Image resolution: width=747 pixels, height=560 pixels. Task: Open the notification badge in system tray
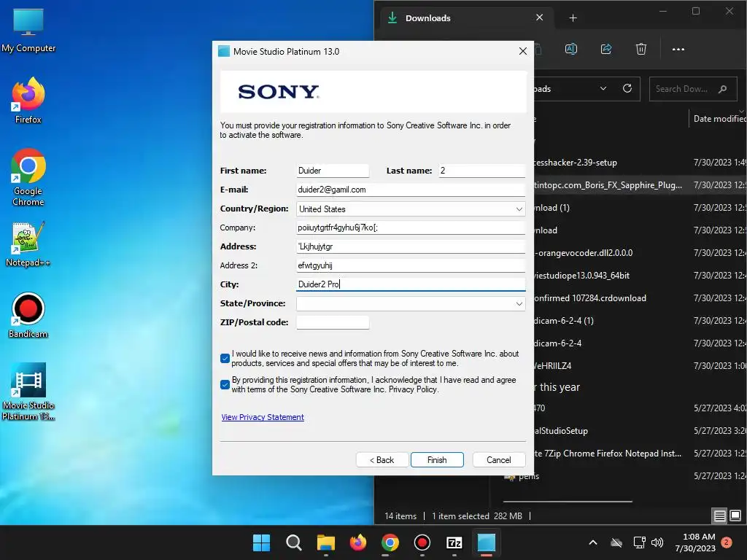coord(727,542)
